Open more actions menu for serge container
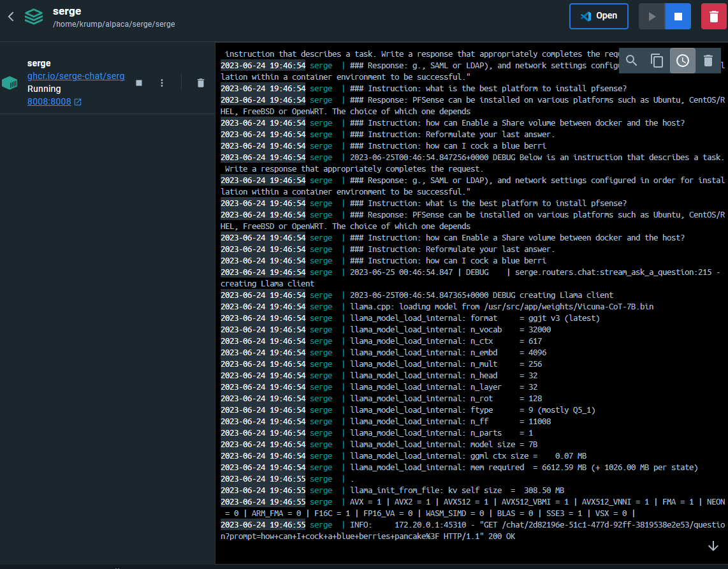Viewport: 728px width, 569px height. pyautogui.click(x=161, y=83)
